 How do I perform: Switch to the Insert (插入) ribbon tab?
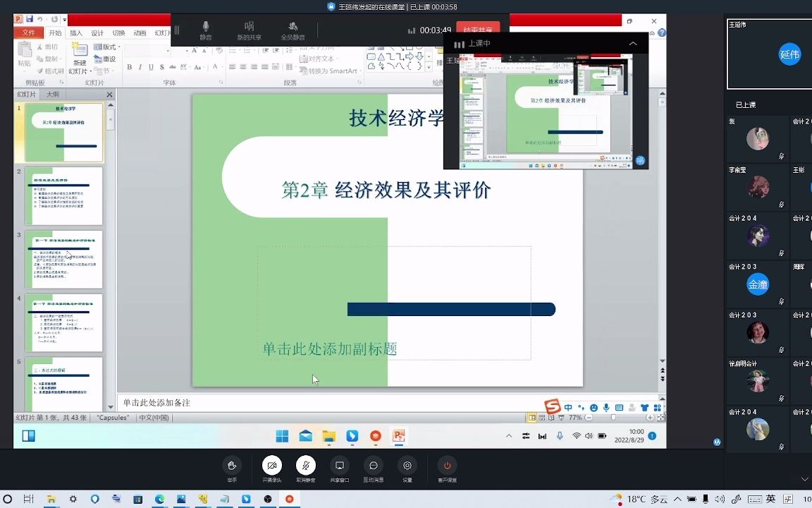(76, 32)
